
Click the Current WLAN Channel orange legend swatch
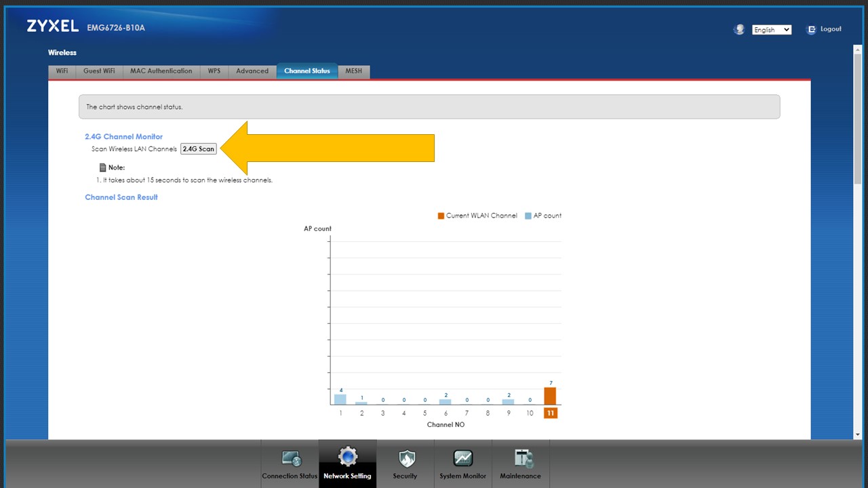(441, 216)
